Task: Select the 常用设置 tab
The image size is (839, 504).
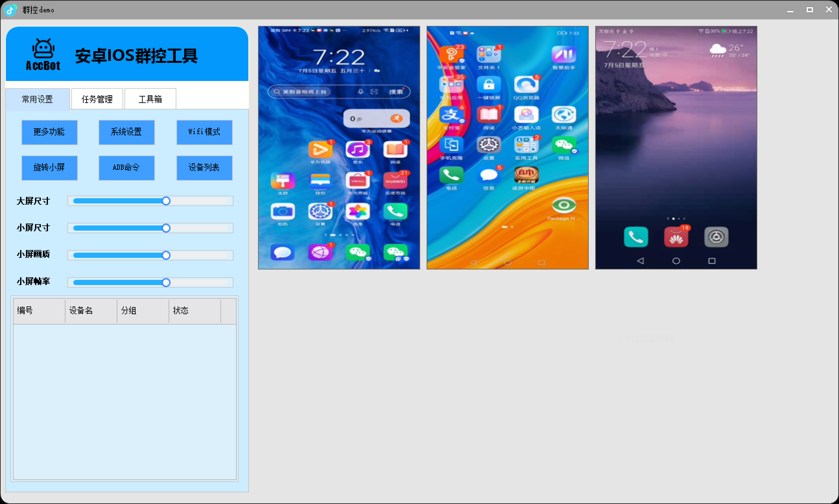Action: [37, 99]
